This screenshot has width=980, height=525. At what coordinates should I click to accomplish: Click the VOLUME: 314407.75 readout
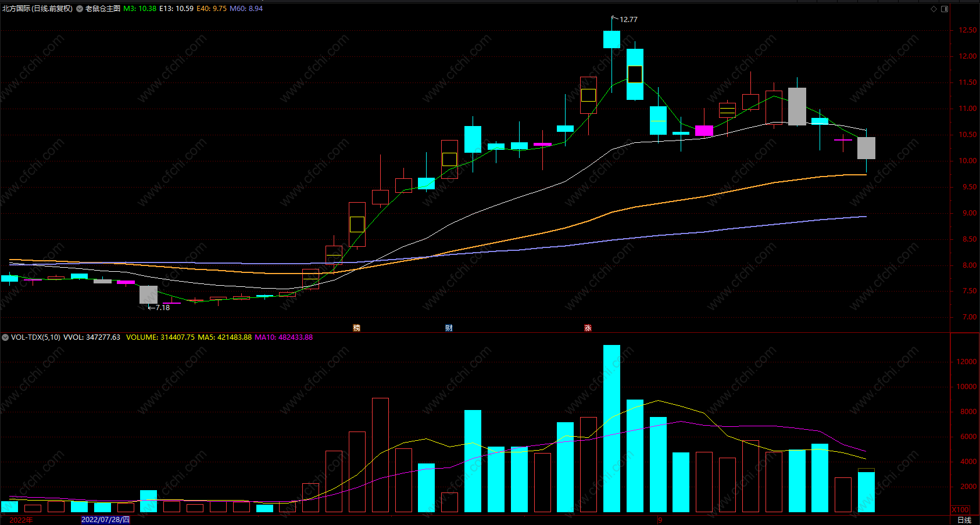160,337
